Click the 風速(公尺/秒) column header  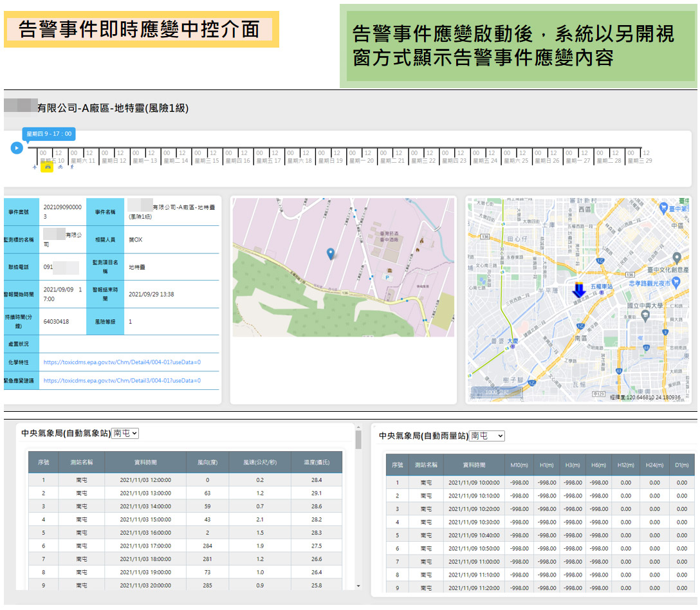pyautogui.click(x=260, y=462)
